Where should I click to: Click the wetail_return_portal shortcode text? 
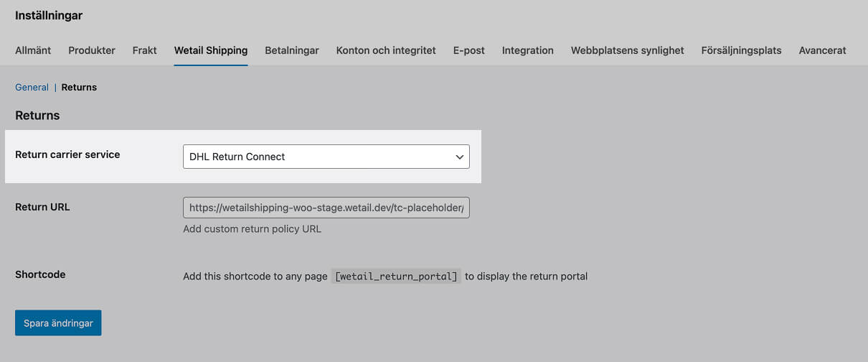click(396, 277)
